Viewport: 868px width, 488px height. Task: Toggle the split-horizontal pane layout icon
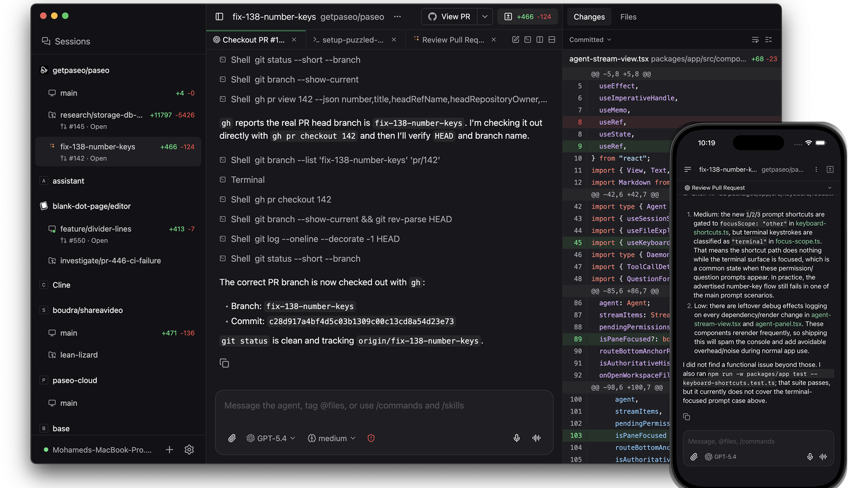click(x=552, y=40)
